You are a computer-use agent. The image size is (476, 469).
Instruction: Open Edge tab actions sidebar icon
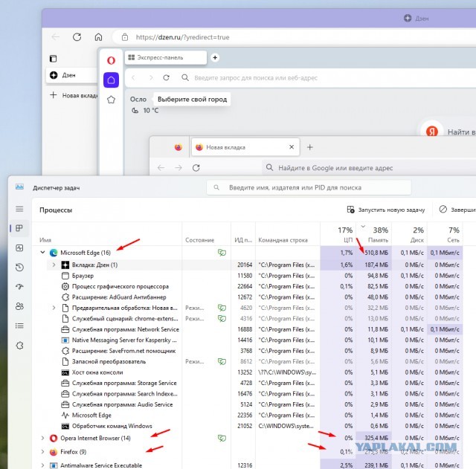[x=53, y=58]
